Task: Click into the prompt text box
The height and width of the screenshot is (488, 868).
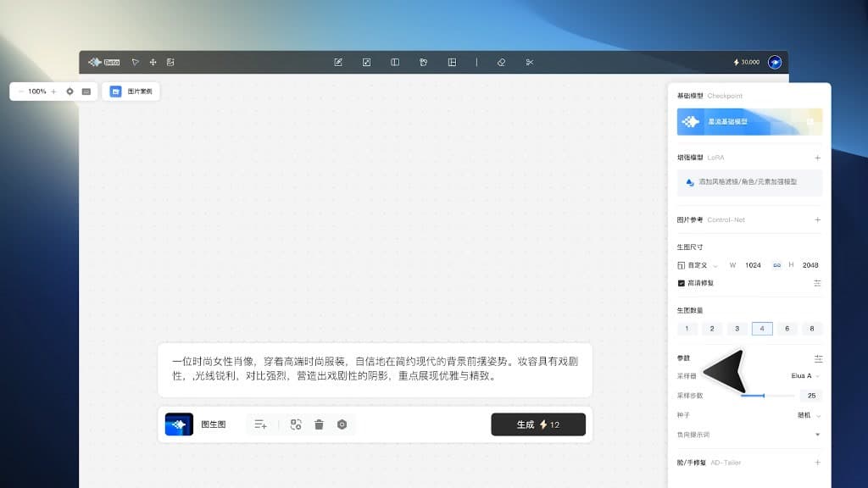Action: pyautogui.click(x=375, y=369)
